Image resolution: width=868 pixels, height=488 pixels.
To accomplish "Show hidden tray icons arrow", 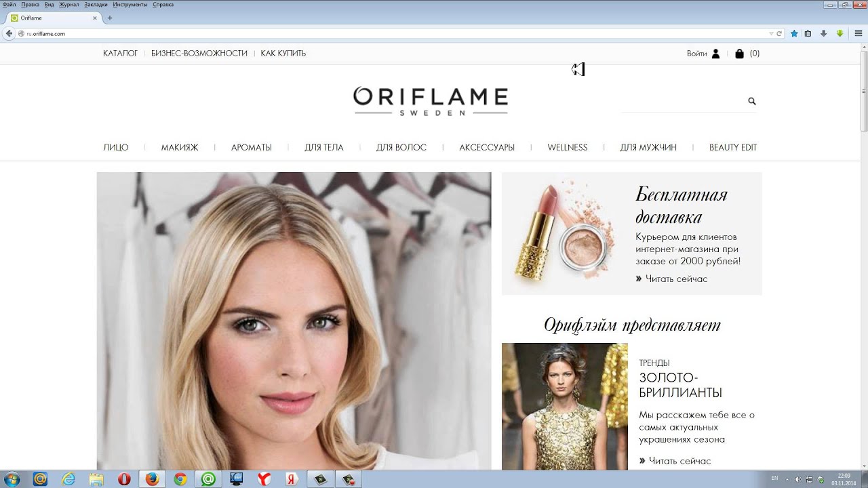I will [789, 479].
